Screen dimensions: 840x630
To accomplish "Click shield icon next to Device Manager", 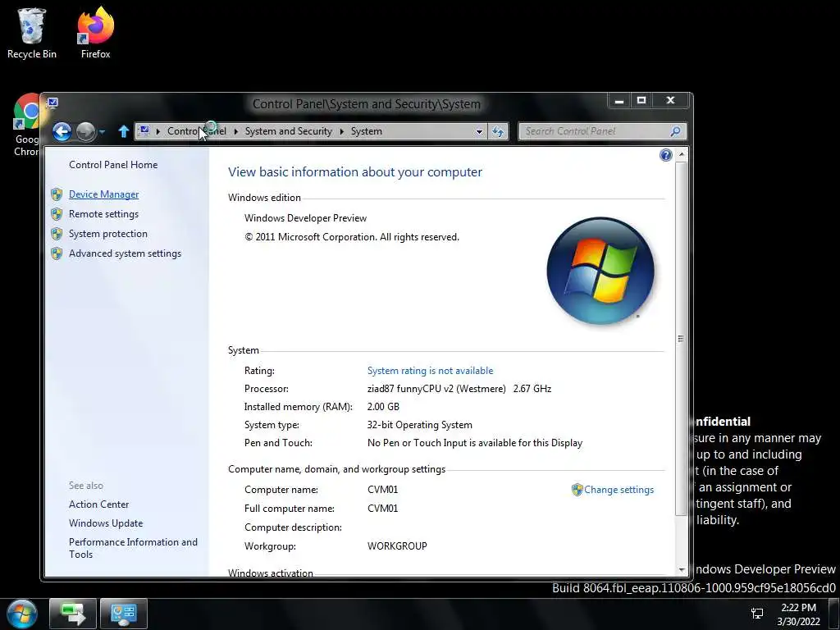I will tap(57, 194).
